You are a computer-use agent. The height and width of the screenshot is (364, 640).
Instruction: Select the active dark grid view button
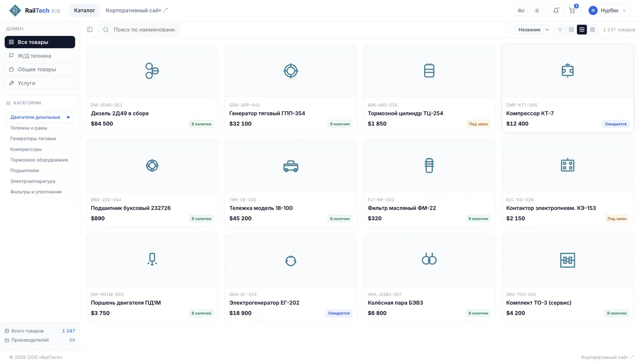[581, 30]
